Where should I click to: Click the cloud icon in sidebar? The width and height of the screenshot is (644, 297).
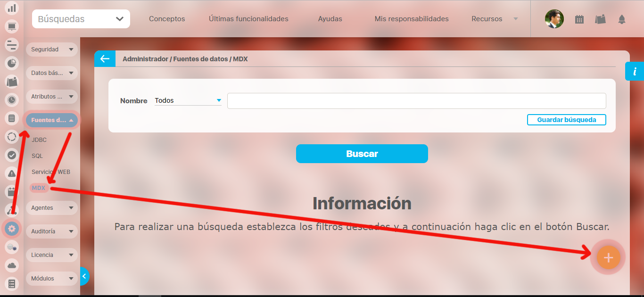12,265
